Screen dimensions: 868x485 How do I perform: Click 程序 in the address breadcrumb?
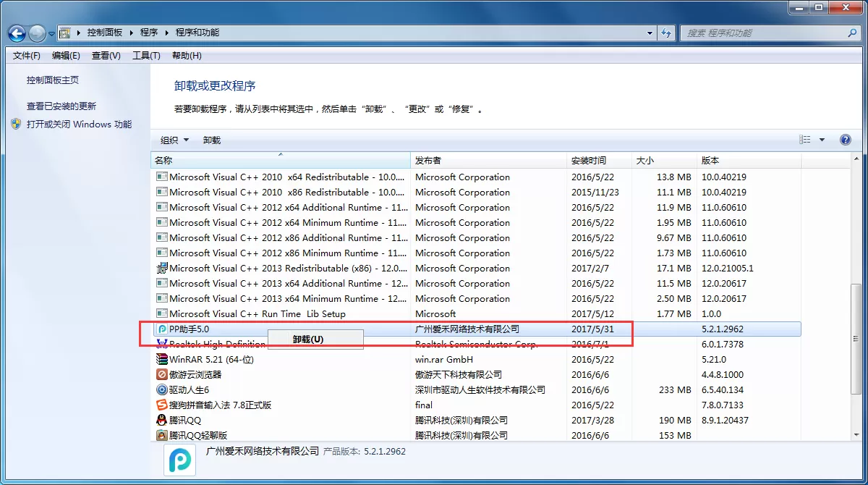coord(149,33)
